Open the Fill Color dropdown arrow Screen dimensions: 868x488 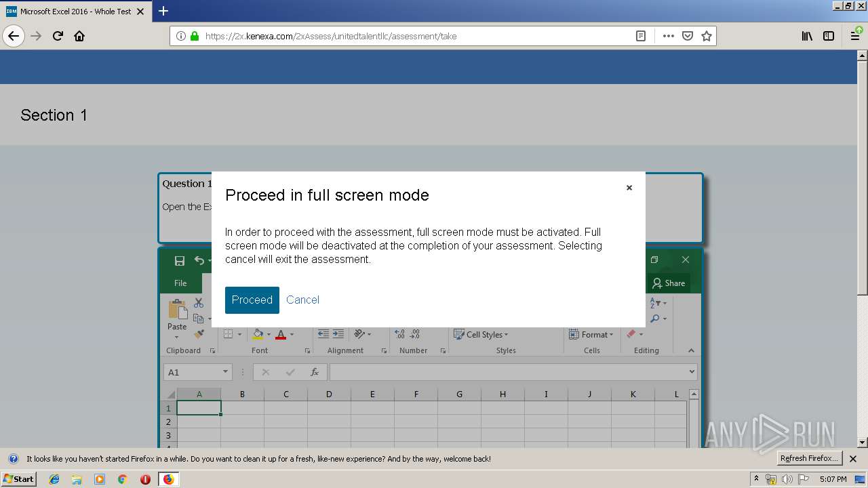click(x=269, y=335)
